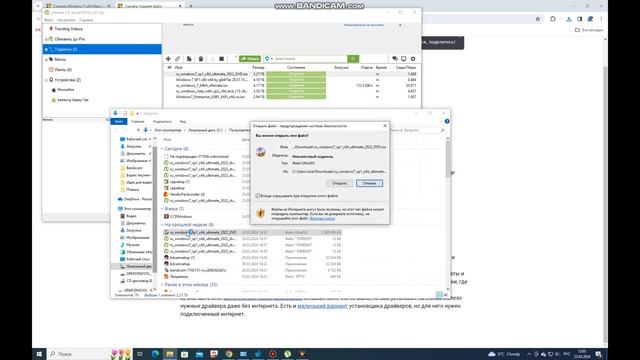The width and height of the screenshot is (640, 360).
Task: Add torrent from URL using the link icon
Action: coord(178,59)
